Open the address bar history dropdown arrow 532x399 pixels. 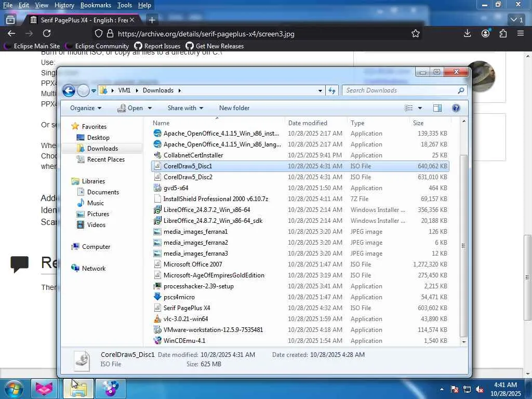(320, 90)
